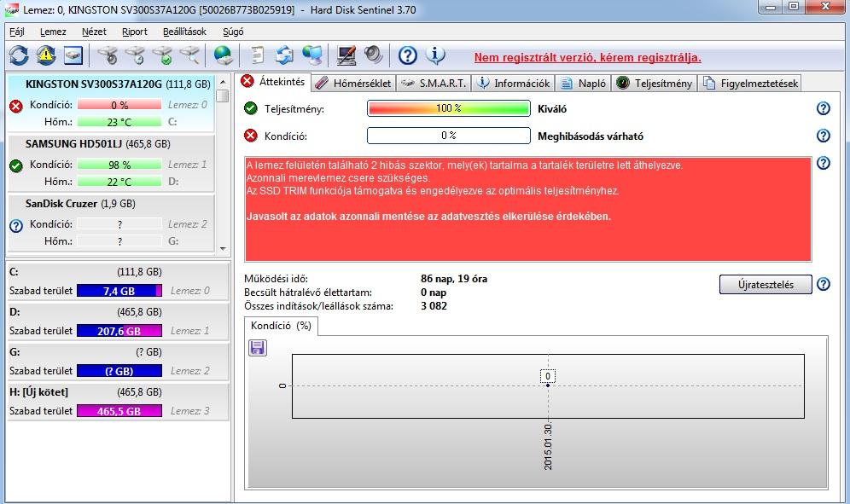Viewport: 850px width, 504px height.
Task: Open the Fájl menu
Action: point(17,32)
